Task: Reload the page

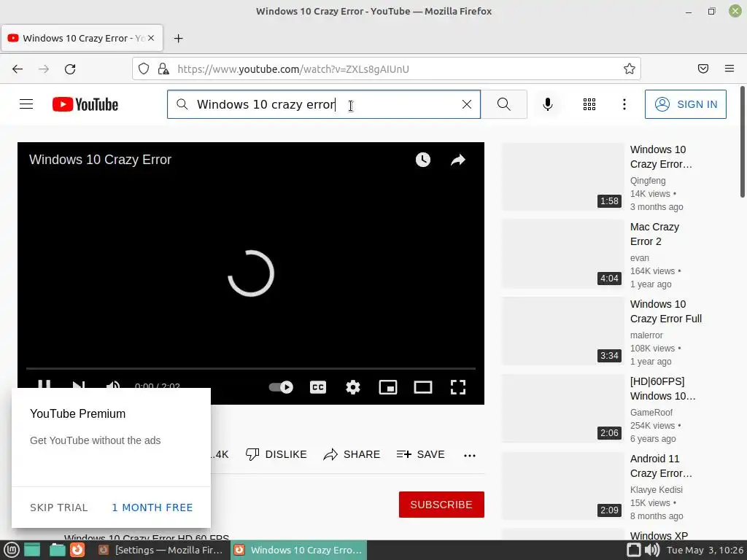Action: click(70, 69)
